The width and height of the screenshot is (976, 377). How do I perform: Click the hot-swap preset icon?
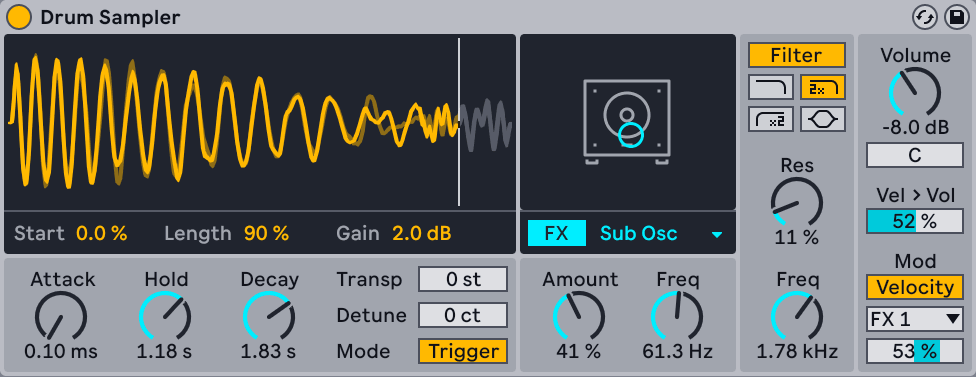[x=925, y=17]
